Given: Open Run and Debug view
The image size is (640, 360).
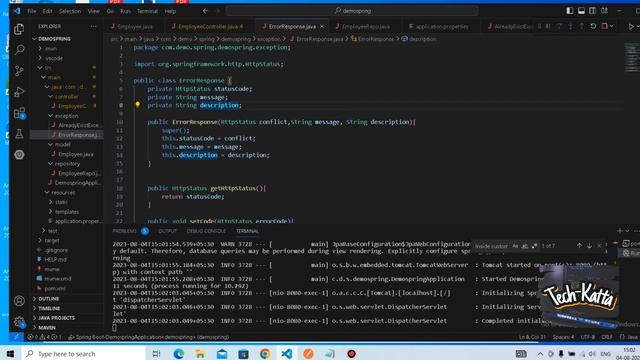Looking at the screenshot, I should 19,92.
